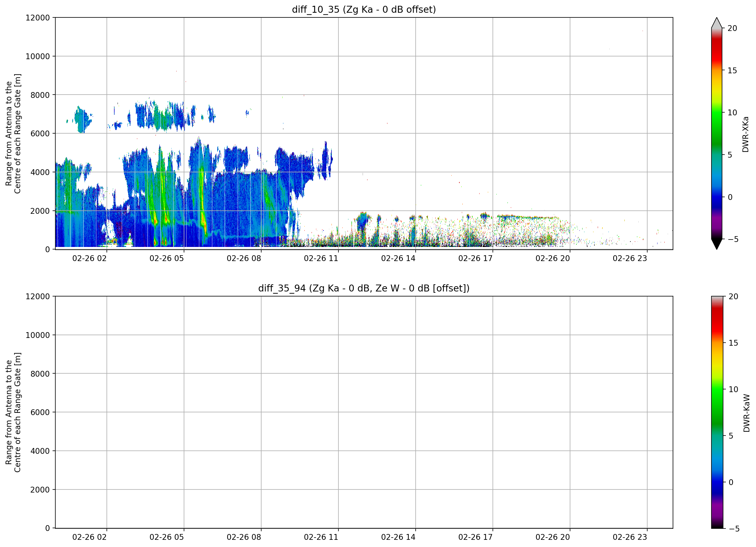Click the bottom plot's rainbow color scale bar
756x547 pixels.
(x=717, y=412)
